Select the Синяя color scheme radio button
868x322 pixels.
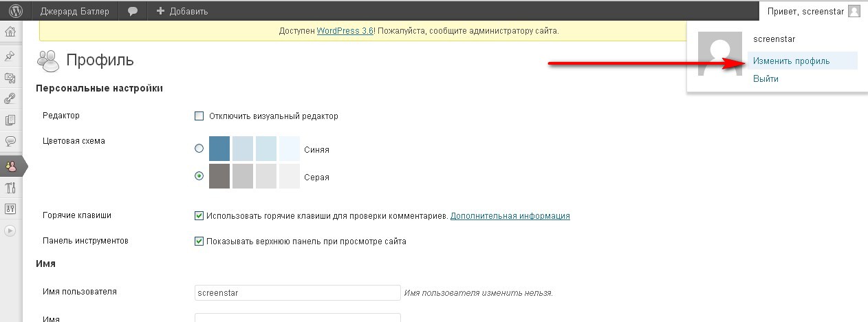(x=199, y=149)
